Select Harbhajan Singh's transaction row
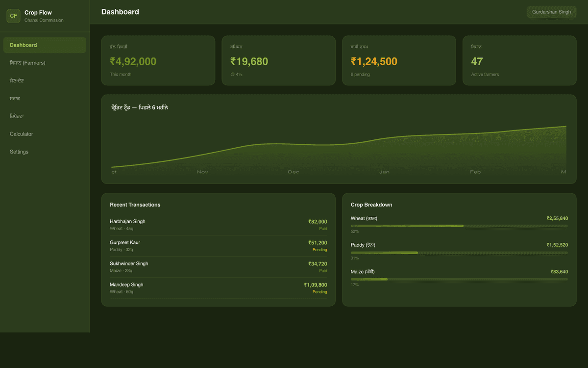The height and width of the screenshot is (368, 588). coord(218,225)
